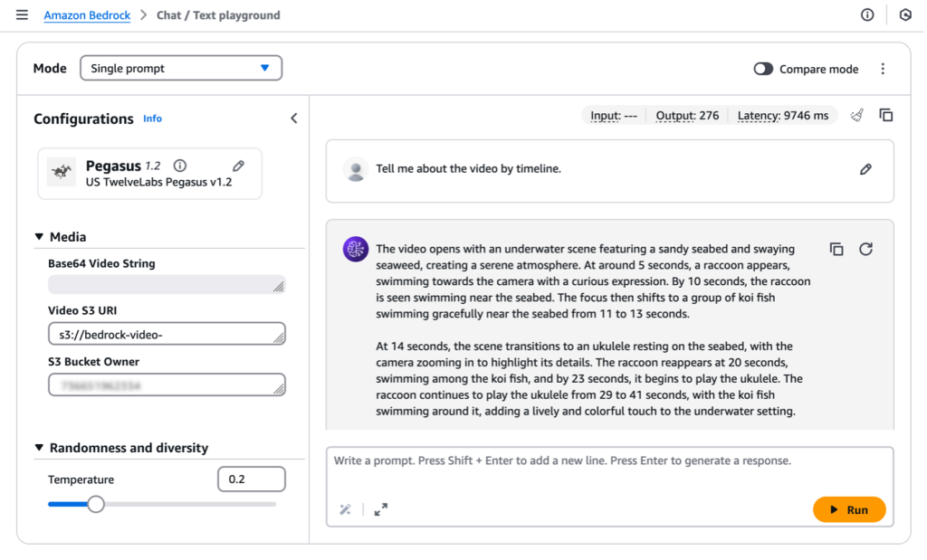Go to Amazon Bedrock breadcrumb link
Viewport: 927px width, 560px height.
pos(87,15)
